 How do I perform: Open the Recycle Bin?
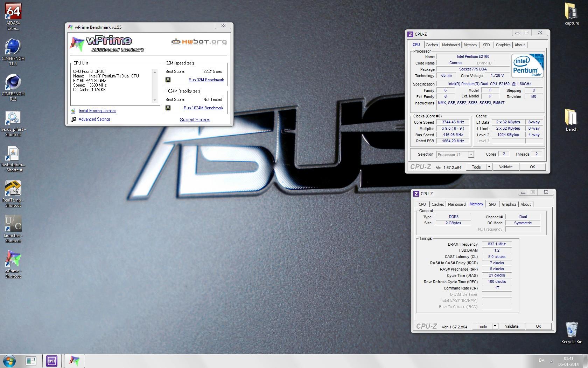pyautogui.click(x=572, y=333)
